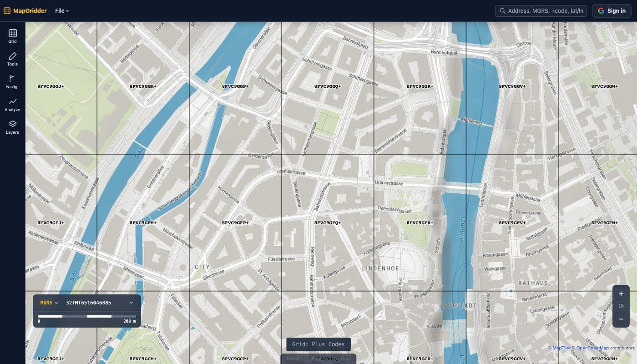Viewport: 637px width, 364px height.
Task: Click plus code label 8FVC9GGW+
Action: point(605,86)
